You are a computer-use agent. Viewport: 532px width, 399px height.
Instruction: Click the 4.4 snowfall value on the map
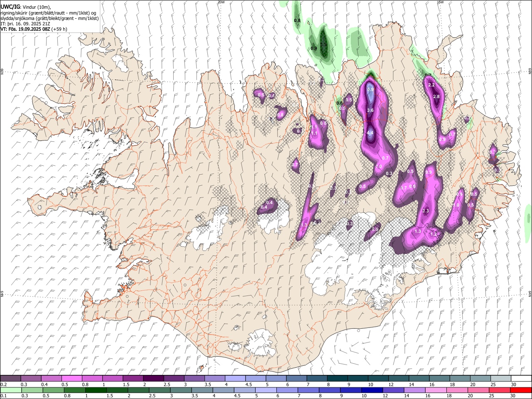[370, 133]
